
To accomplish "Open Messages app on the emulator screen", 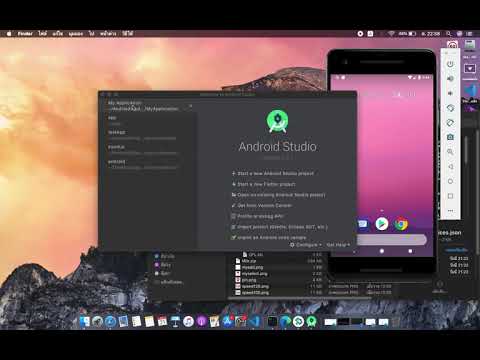I will point(362,224).
